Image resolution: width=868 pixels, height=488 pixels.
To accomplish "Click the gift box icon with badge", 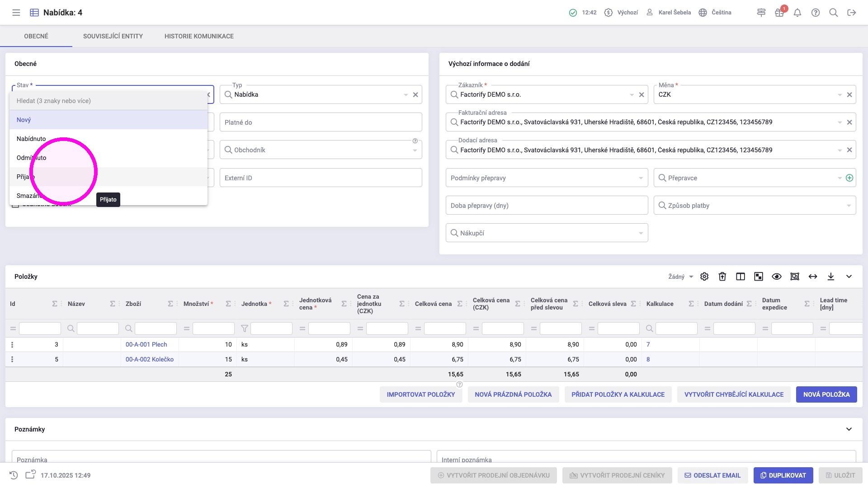I will pyautogui.click(x=780, y=12).
